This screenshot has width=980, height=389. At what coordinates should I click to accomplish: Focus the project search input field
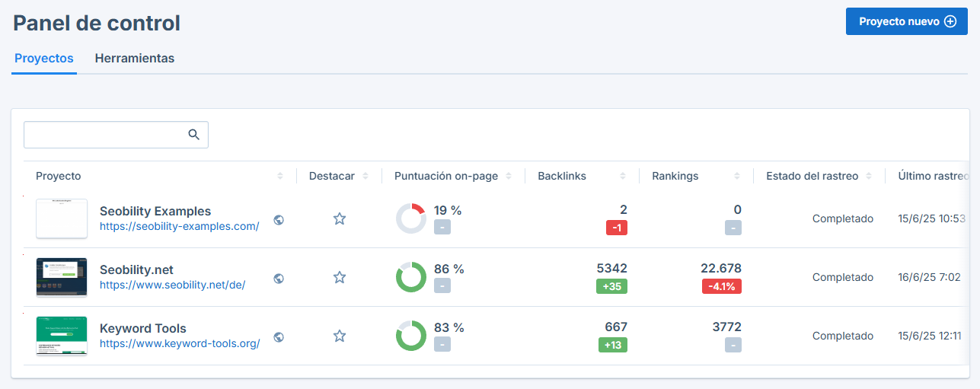[x=116, y=135]
